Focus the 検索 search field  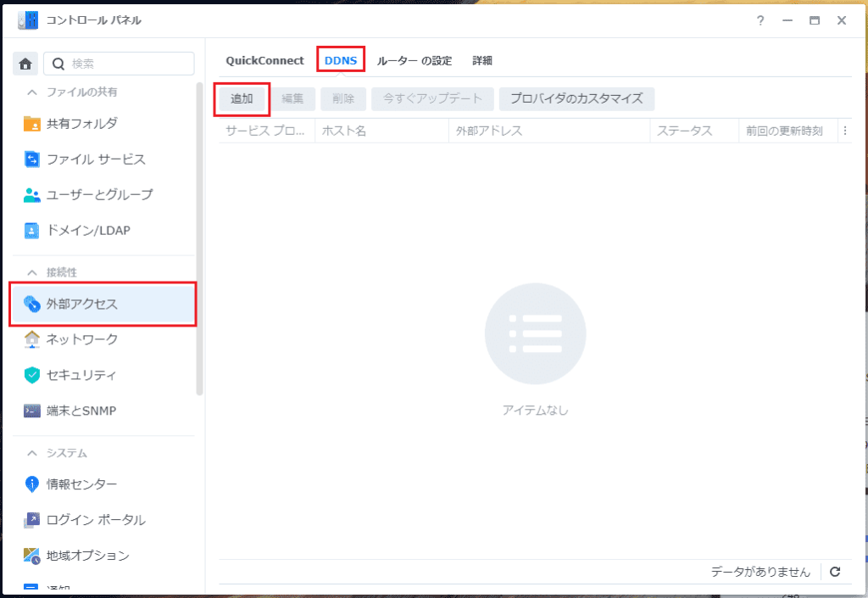click(x=119, y=64)
